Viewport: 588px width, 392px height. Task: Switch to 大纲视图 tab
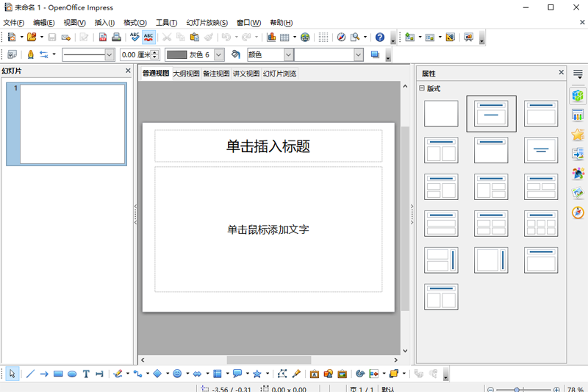187,74
